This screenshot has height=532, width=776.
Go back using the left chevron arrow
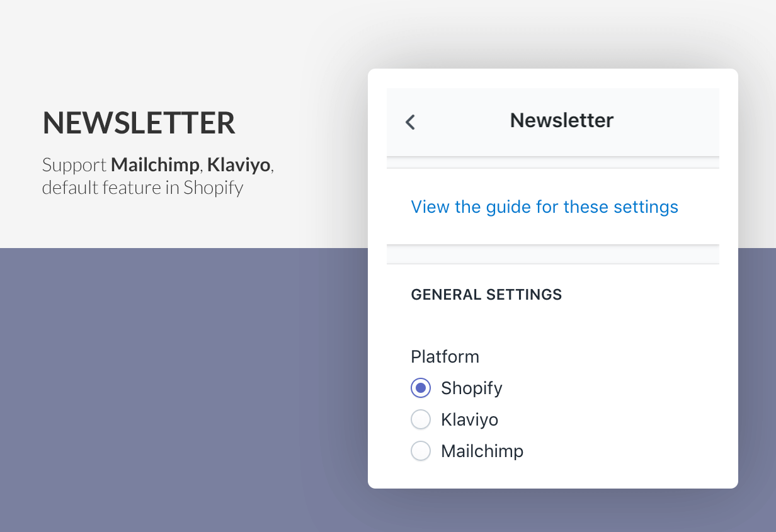coord(411,122)
